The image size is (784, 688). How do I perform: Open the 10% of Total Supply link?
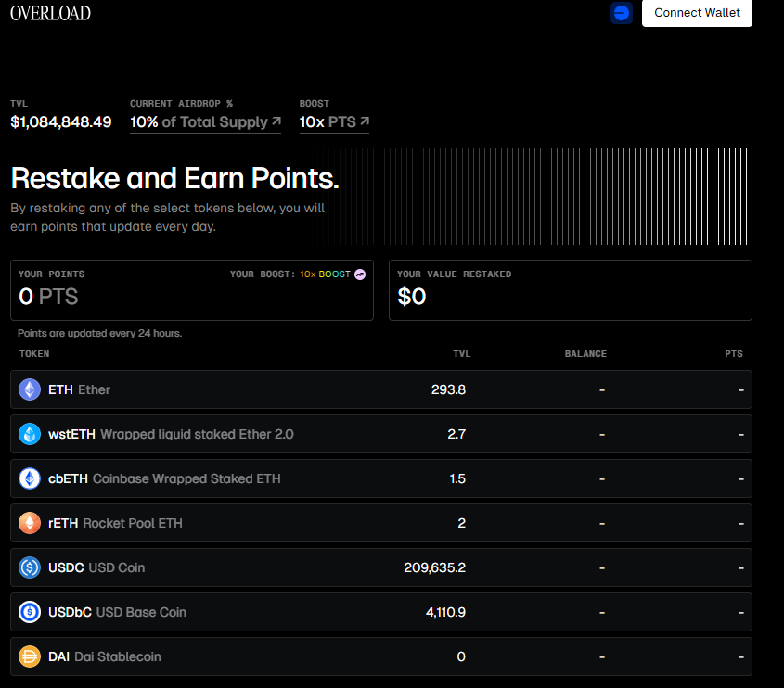205,121
